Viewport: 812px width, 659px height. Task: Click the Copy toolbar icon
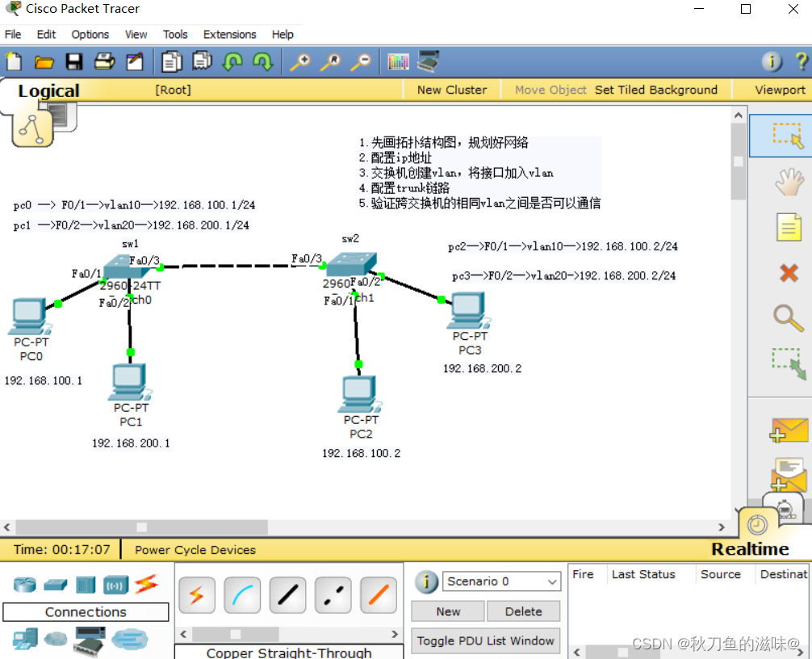tap(171, 61)
